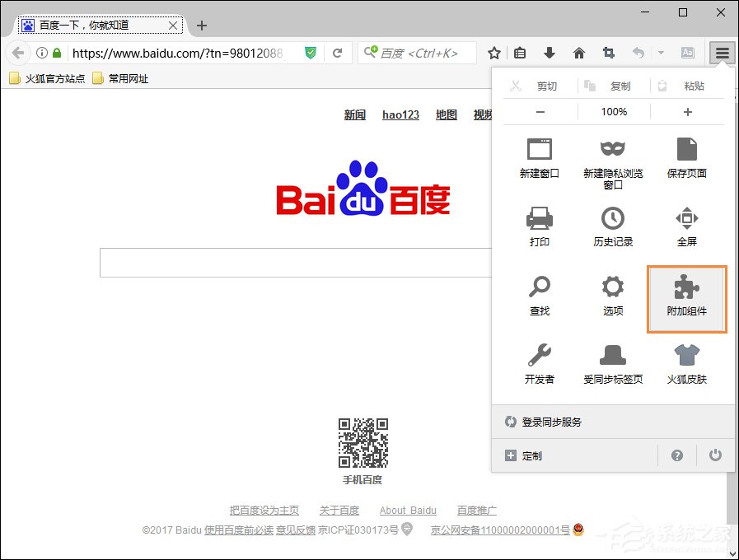
Task: Activate 全屏 (Fullscreen) mode
Action: point(687,222)
